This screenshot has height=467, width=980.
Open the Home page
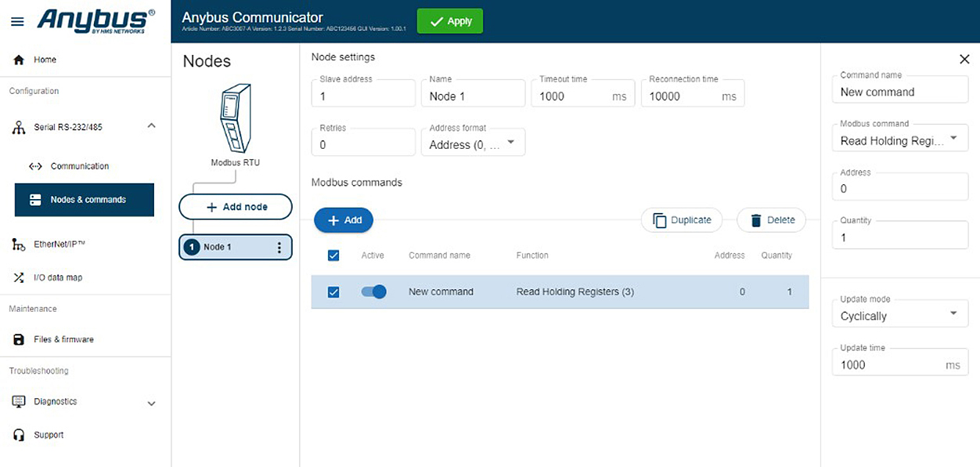point(45,60)
